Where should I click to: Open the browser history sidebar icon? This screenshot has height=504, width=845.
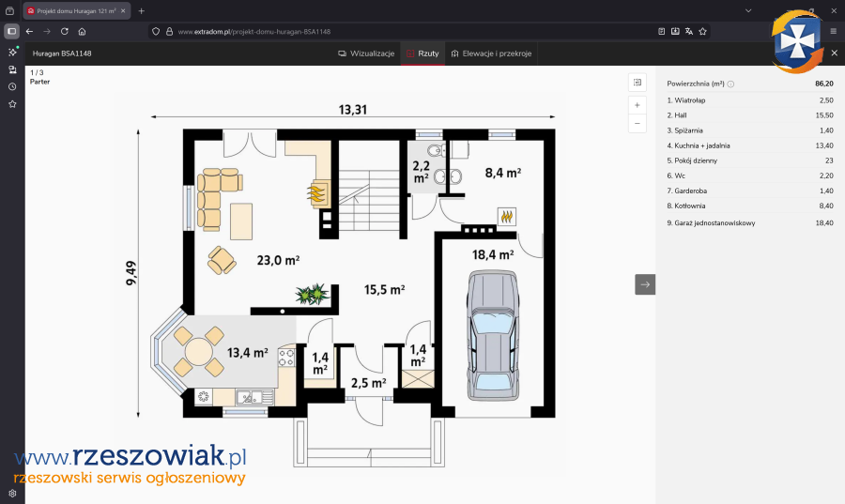click(x=12, y=86)
